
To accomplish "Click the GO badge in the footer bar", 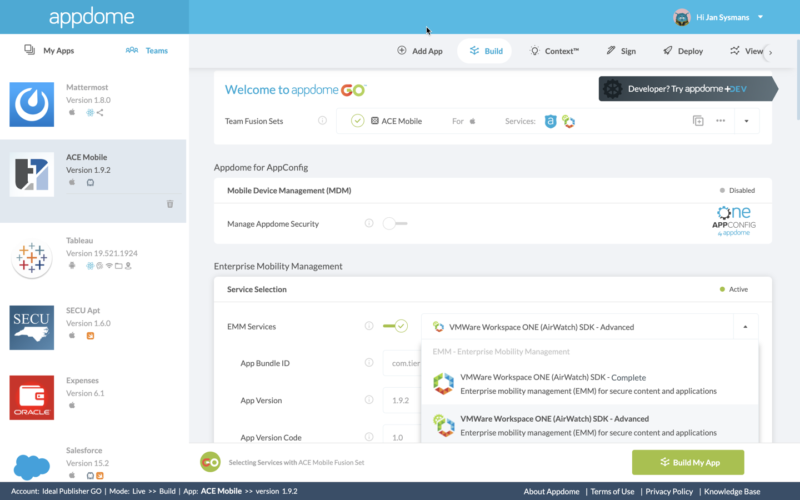I will coord(210,462).
